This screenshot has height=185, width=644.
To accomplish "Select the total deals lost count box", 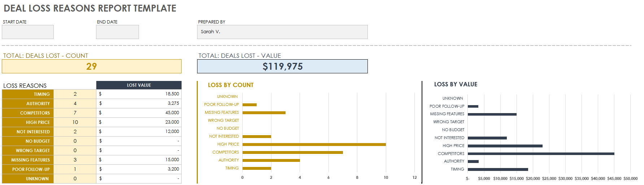I will [92, 66].
